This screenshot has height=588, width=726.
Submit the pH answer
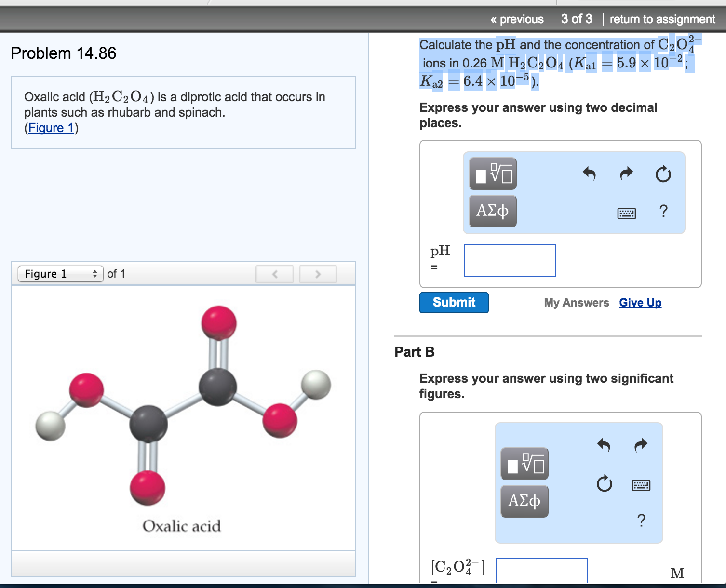[453, 303]
